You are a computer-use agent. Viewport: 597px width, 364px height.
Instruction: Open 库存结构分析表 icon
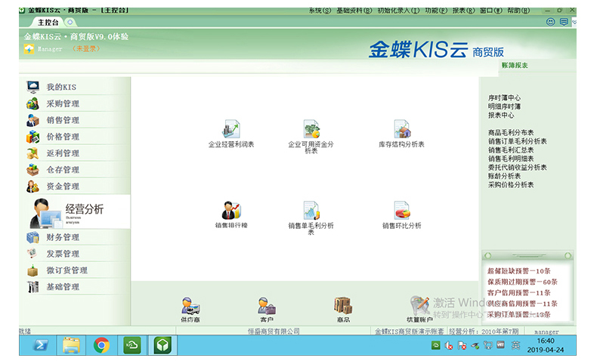pos(402,129)
